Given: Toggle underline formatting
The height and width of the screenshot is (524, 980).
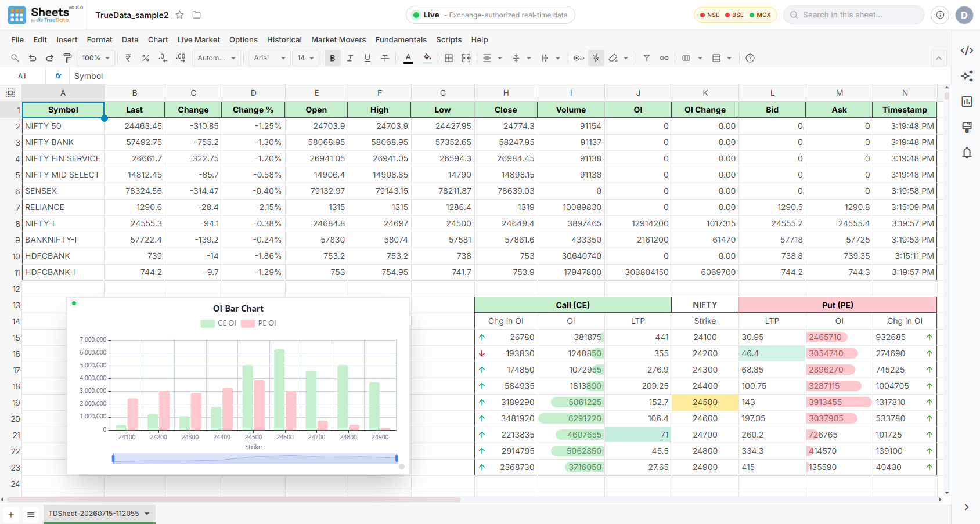Looking at the screenshot, I should (x=368, y=58).
